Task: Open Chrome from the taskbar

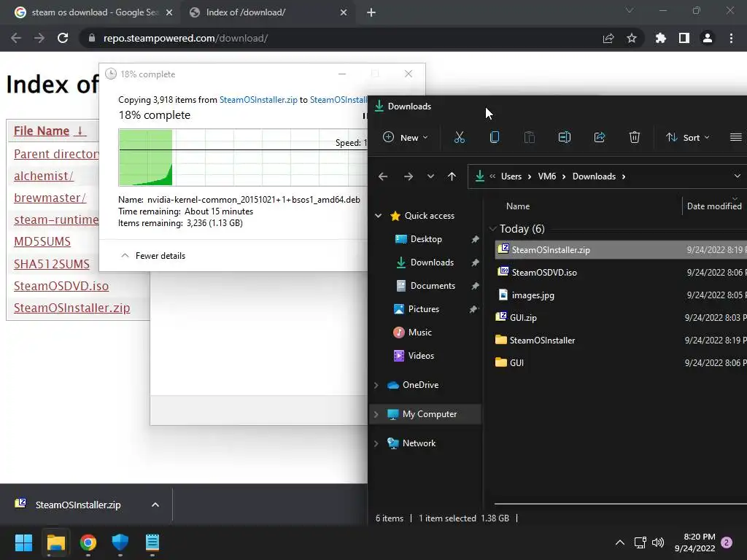Action: [x=88, y=542]
